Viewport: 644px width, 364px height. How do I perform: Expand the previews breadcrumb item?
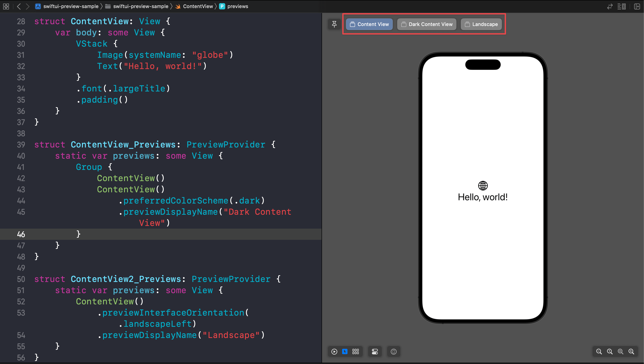click(x=238, y=6)
